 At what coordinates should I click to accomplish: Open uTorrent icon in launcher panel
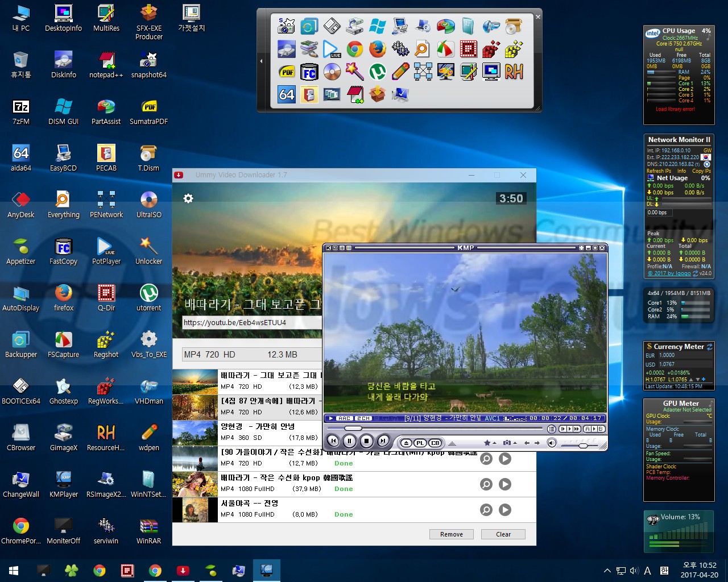pos(377,72)
